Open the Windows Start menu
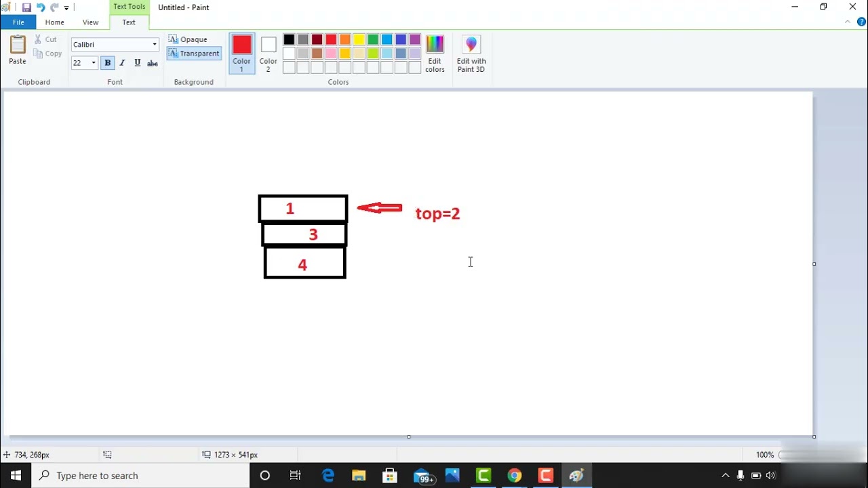 click(x=16, y=476)
